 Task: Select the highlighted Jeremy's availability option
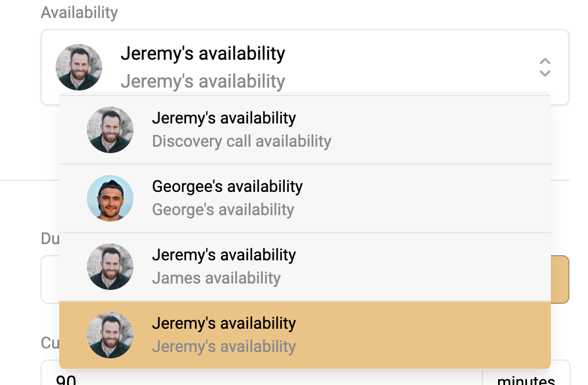305,335
